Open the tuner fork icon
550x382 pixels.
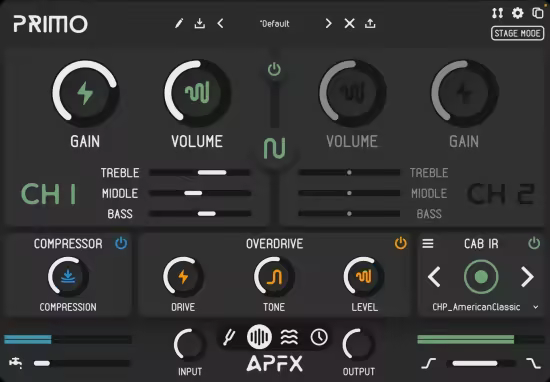(229, 337)
